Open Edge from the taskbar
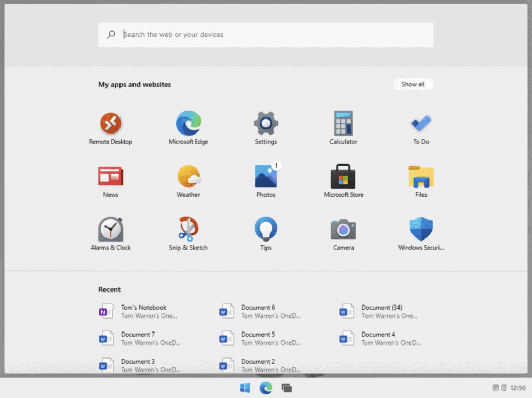Image resolution: width=532 pixels, height=398 pixels. [x=265, y=388]
